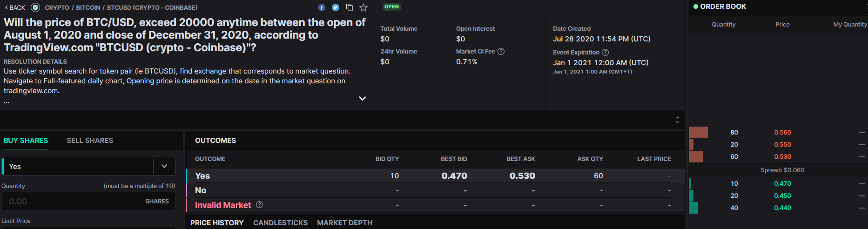Open the Candlesticks tab
The height and width of the screenshot is (229, 868).
click(x=280, y=223)
